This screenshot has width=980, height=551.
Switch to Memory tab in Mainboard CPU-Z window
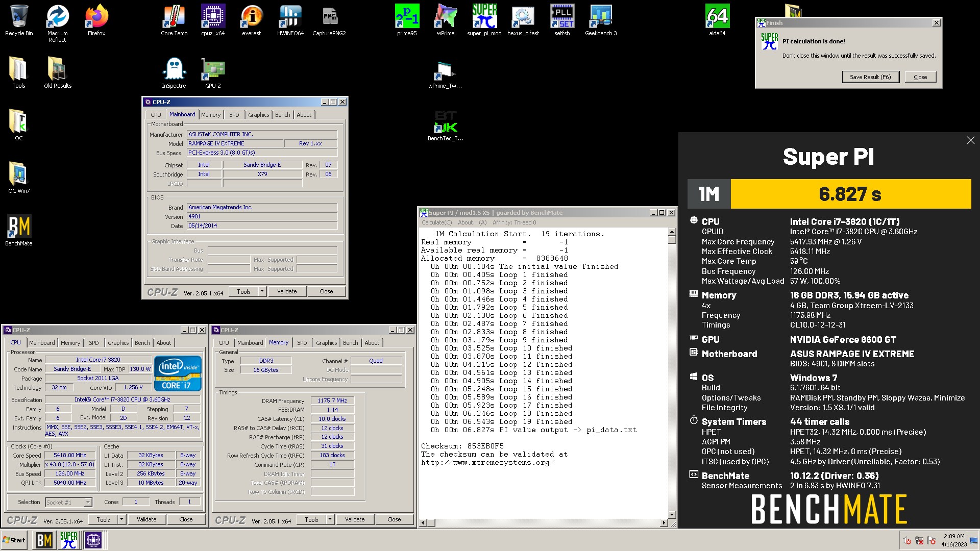click(x=211, y=115)
